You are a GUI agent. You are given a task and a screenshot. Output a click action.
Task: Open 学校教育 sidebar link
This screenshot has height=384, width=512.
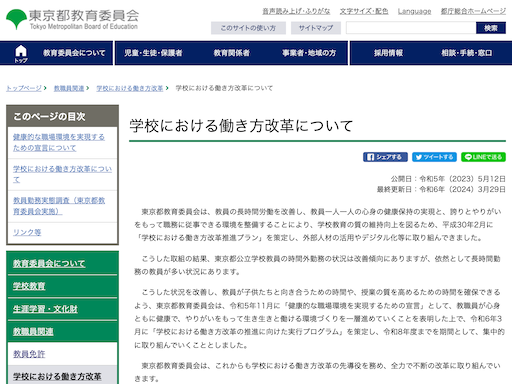(29, 286)
